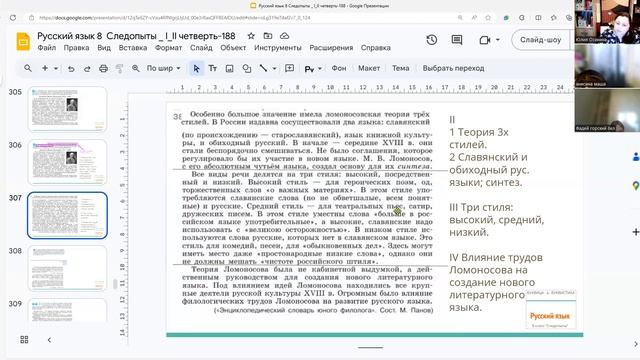Expand new slide layout dropdown arrow

pyautogui.click(x=56, y=68)
